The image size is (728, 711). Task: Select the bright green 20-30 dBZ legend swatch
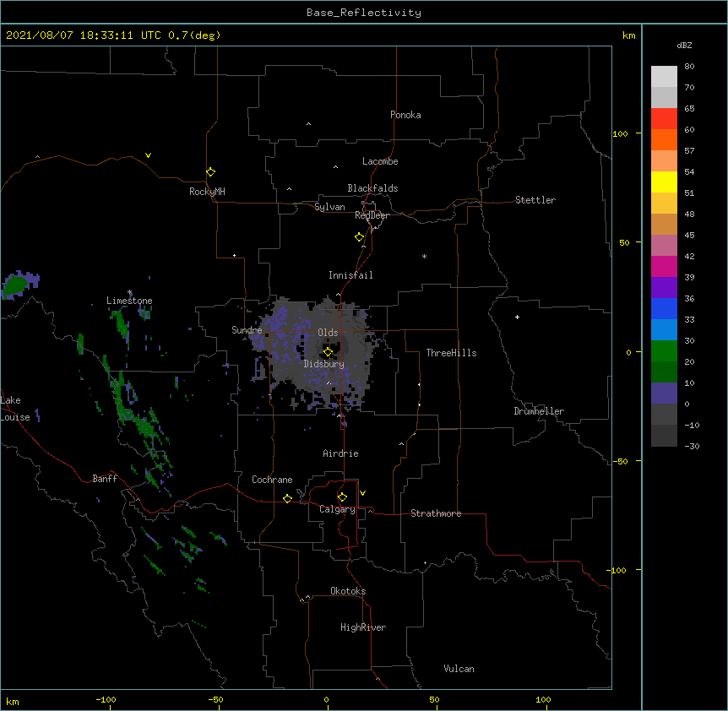[x=664, y=351]
